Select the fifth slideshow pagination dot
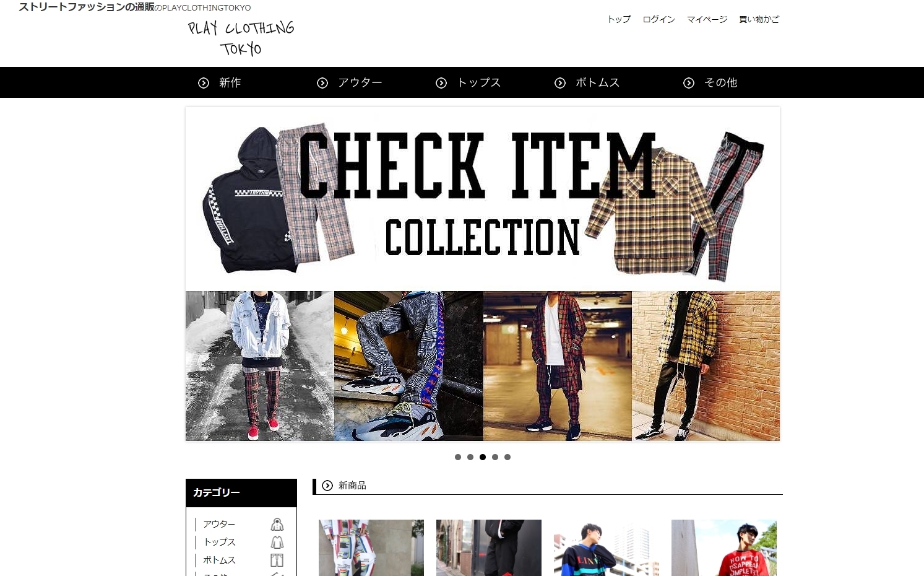The width and height of the screenshot is (924, 576). pos(507,457)
